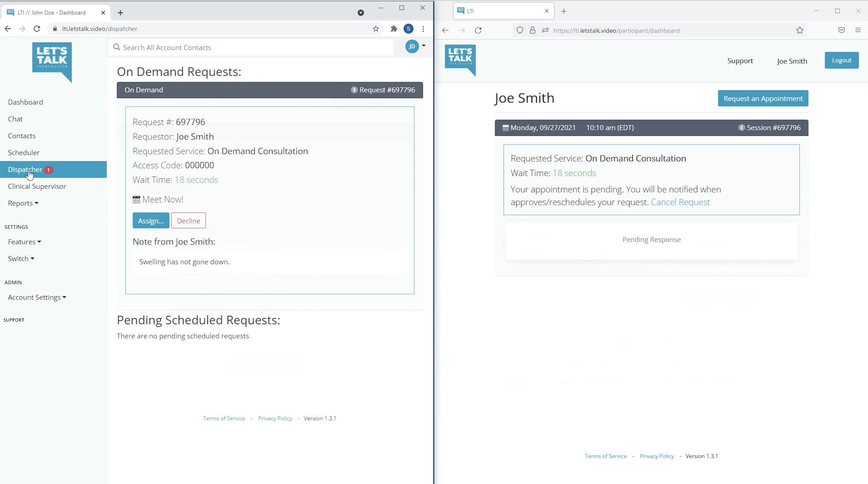The height and width of the screenshot is (484, 868).
Task: Click the Save to Pocket icon in Firefox
Action: 842,30
